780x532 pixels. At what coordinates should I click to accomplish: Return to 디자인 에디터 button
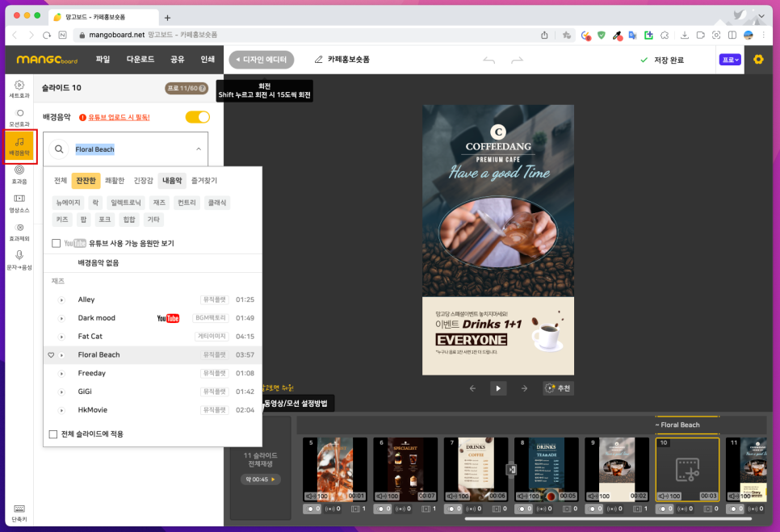coord(261,60)
